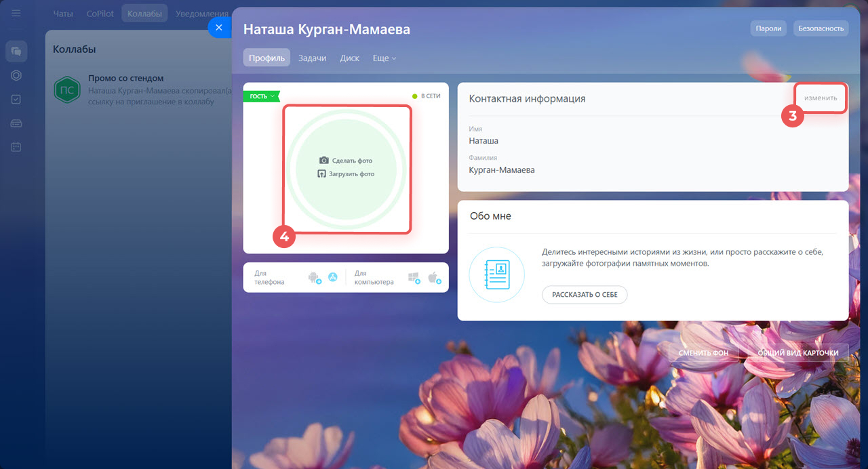Click the В СЕТИ online status
Viewport: 868px width, 469px height.
[x=427, y=96]
